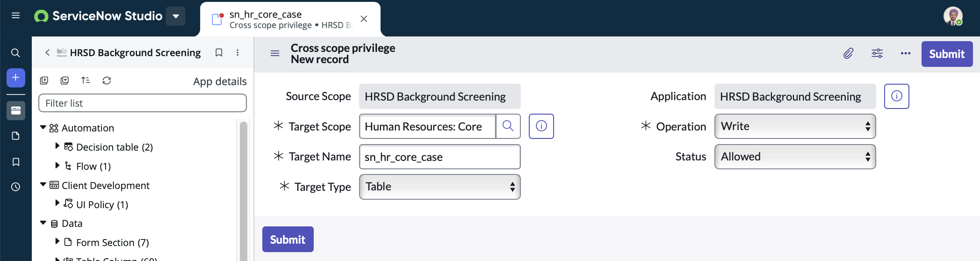Viewport: 980px width, 261px height.
Task: Click the Cross scope privilege heading
Action: [x=343, y=48]
